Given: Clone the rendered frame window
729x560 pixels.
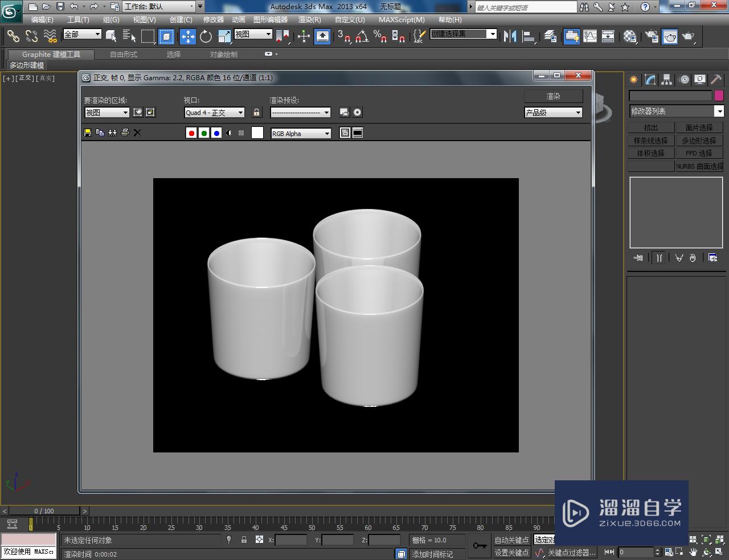Looking at the screenshot, I should [113, 133].
